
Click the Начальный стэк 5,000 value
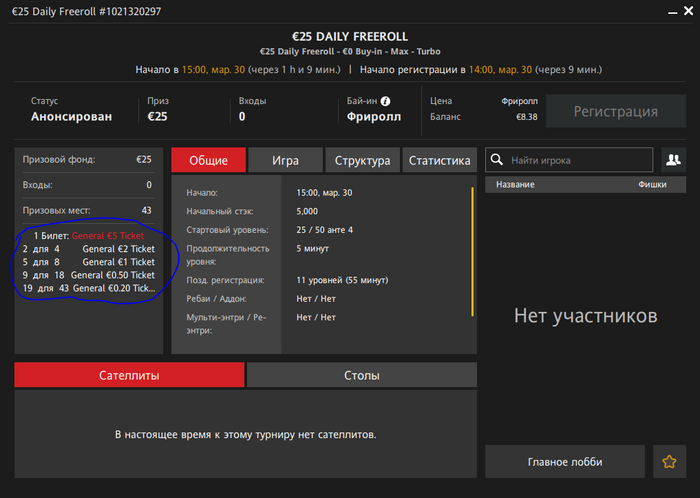(307, 211)
